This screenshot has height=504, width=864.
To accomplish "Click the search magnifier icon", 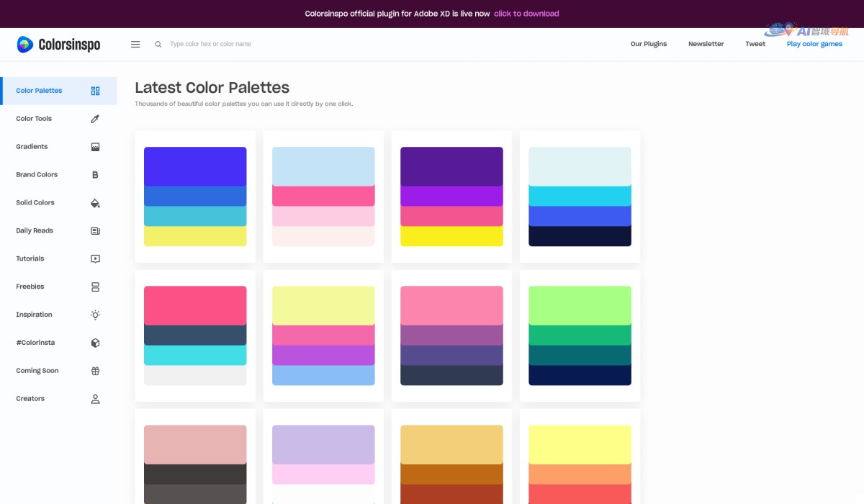I will tap(158, 44).
